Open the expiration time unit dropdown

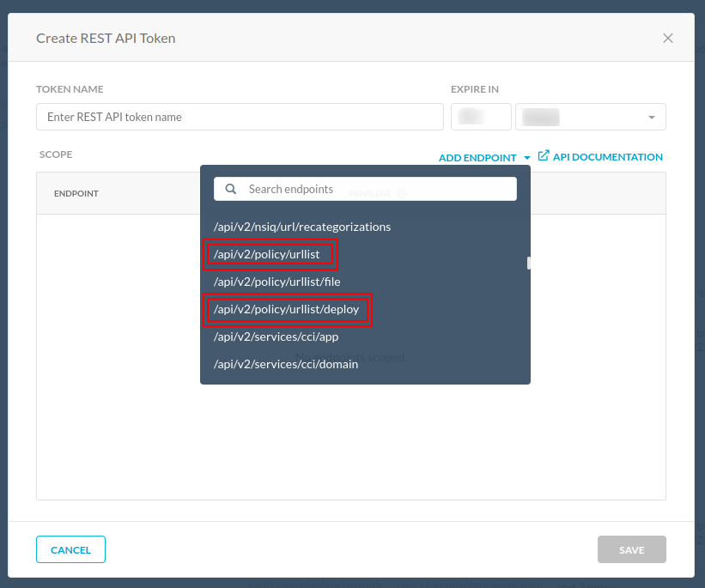[591, 117]
